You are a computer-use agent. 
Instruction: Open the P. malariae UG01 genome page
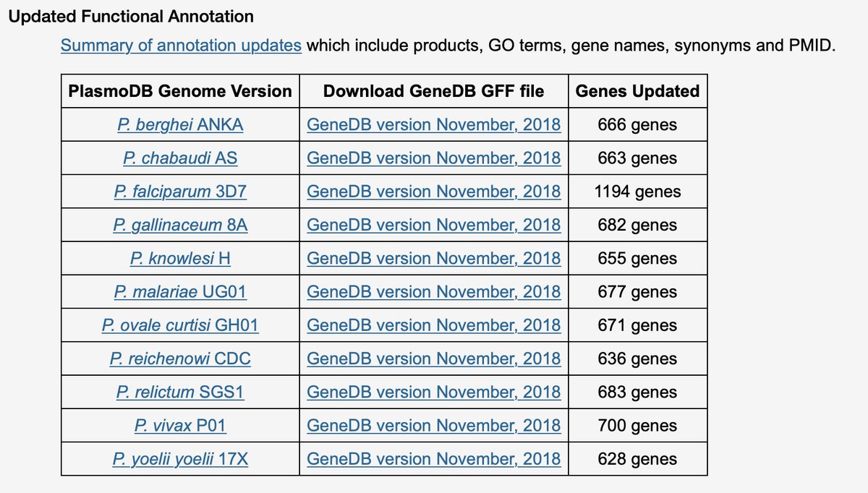180,291
